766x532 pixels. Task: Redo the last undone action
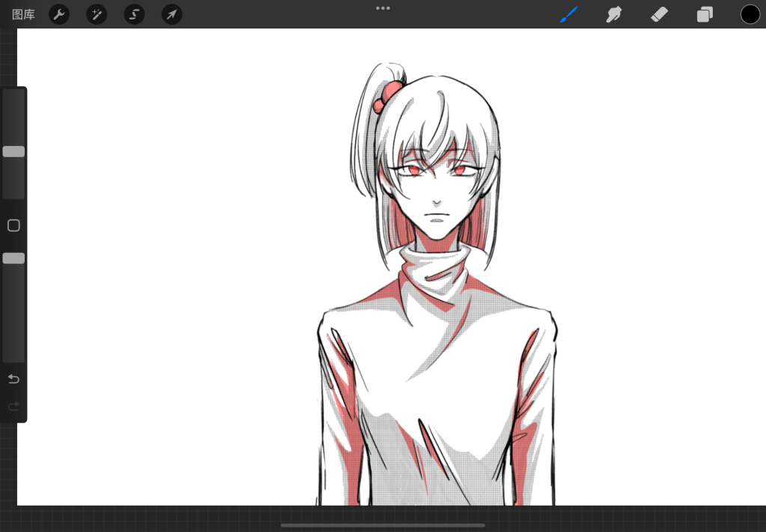(x=13, y=406)
